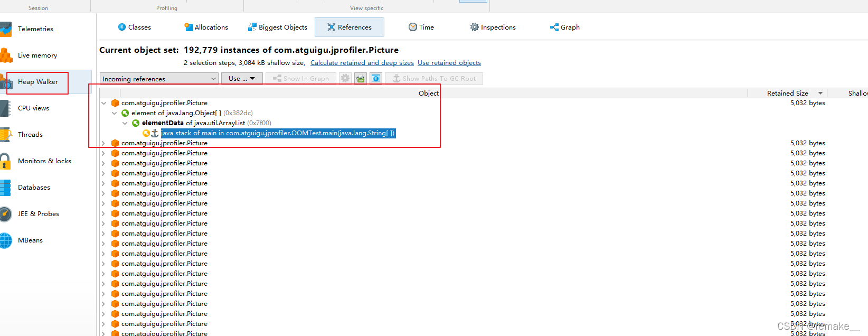This screenshot has width=868, height=336.
Task: Open the Use ... dropdown button
Action: coord(242,79)
